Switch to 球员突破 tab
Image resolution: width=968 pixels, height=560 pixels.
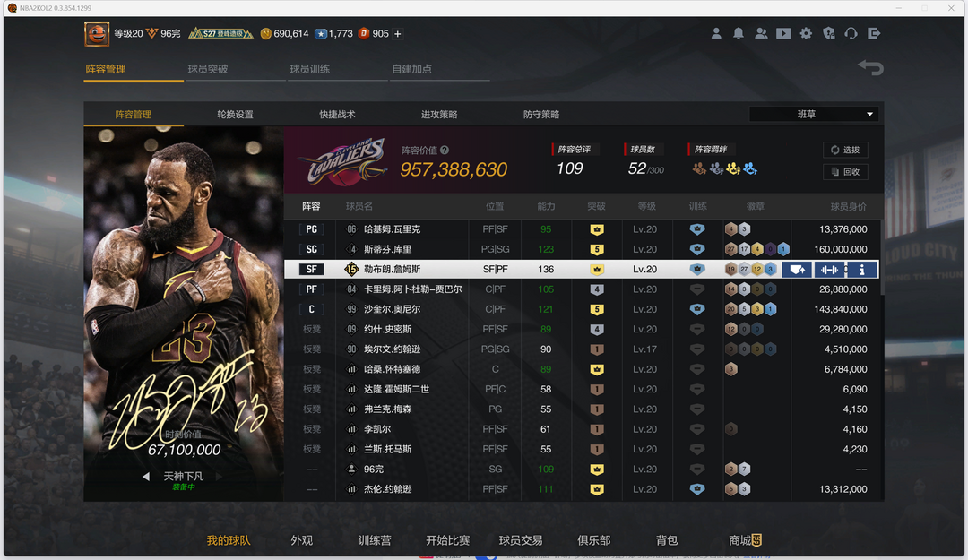click(x=208, y=69)
